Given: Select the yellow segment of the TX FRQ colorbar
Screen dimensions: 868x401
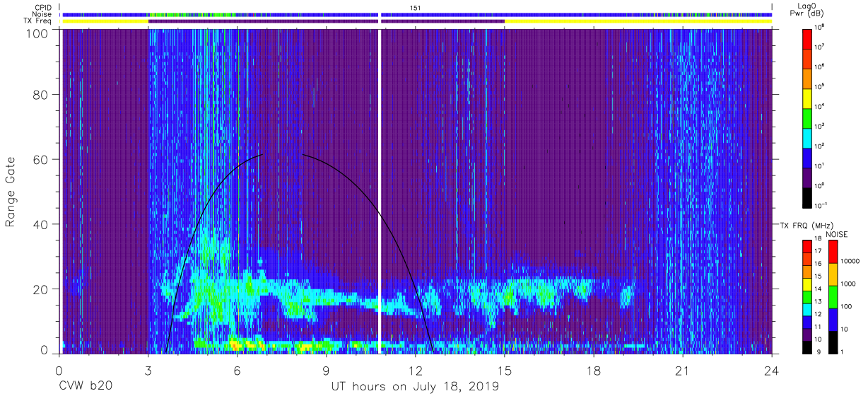Looking at the screenshot, I should point(807,283).
